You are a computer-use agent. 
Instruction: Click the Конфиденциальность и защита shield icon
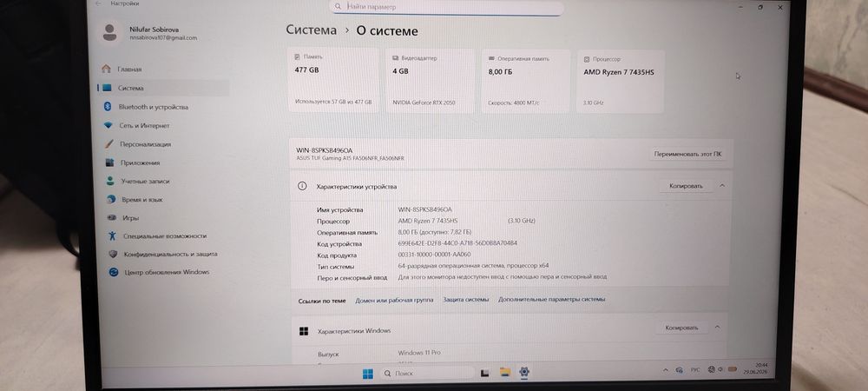tap(113, 255)
